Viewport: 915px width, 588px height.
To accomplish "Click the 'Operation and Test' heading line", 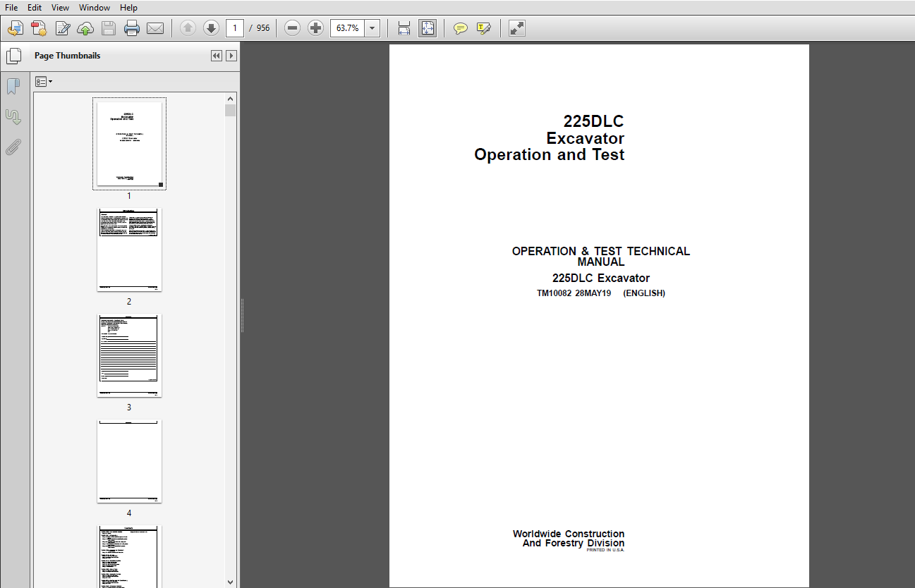I will (x=550, y=154).
